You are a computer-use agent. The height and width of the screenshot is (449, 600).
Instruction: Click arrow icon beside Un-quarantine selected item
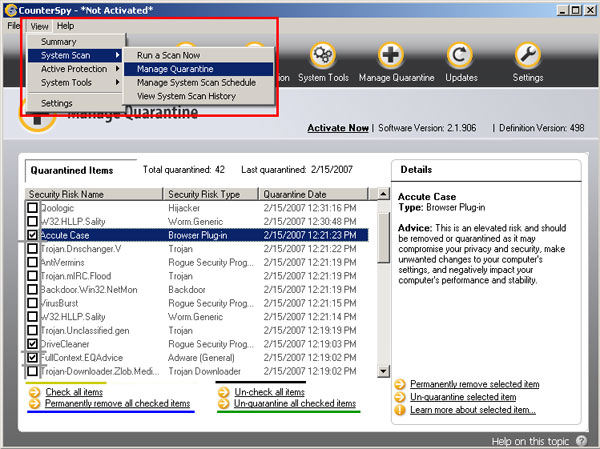[399, 397]
